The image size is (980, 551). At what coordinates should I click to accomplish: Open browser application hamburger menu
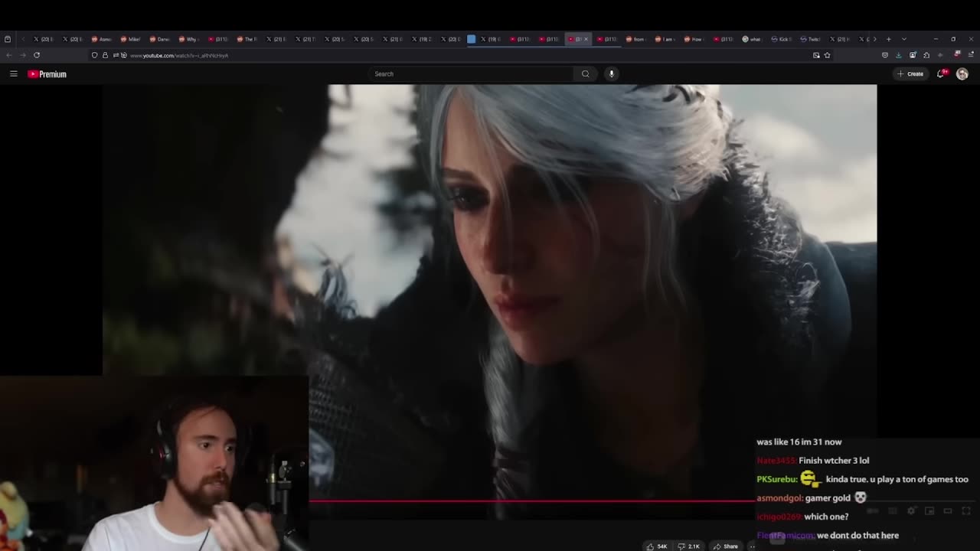[x=972, y=55]
